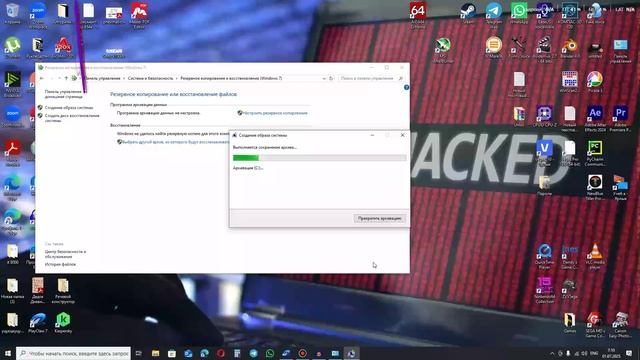Open the Control Panel help icon

[x=406, y=87]
